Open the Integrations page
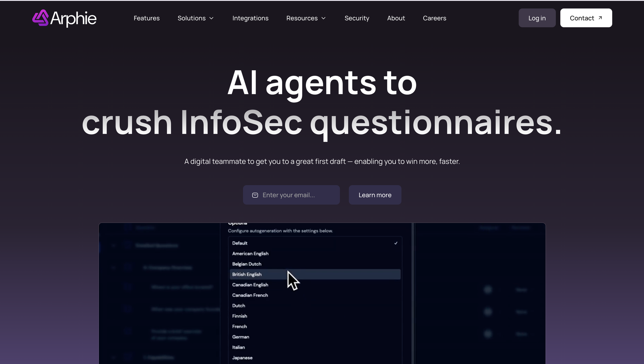Viewport: 644px width, 364px height. (x=250, y=18)
